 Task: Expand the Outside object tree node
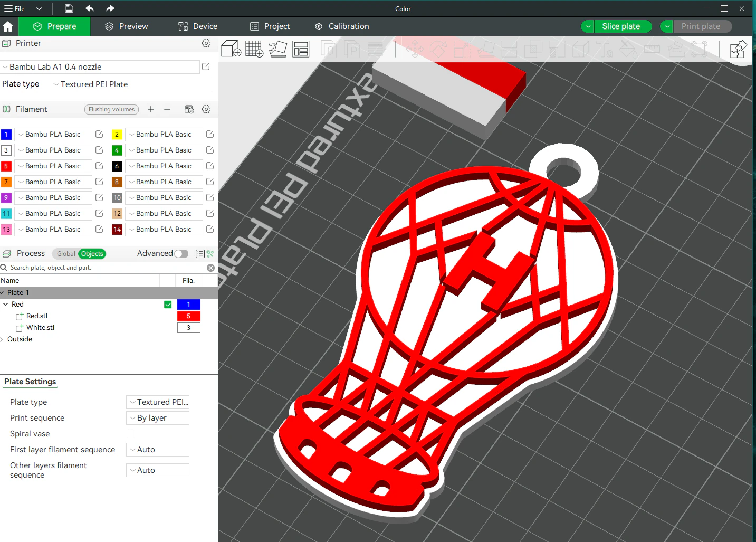[2, 339]
